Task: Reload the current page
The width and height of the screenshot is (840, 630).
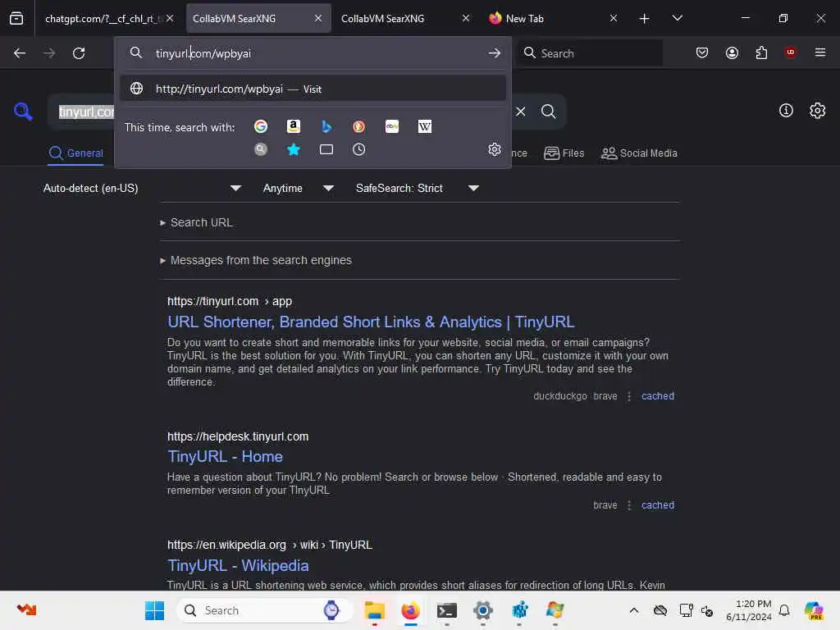Action: tap(79, 53)
